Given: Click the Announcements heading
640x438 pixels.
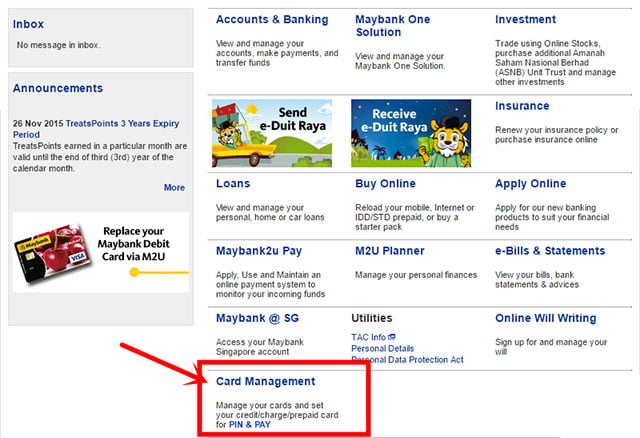Looking at the screenshot, I should click(x=58, y=88).
